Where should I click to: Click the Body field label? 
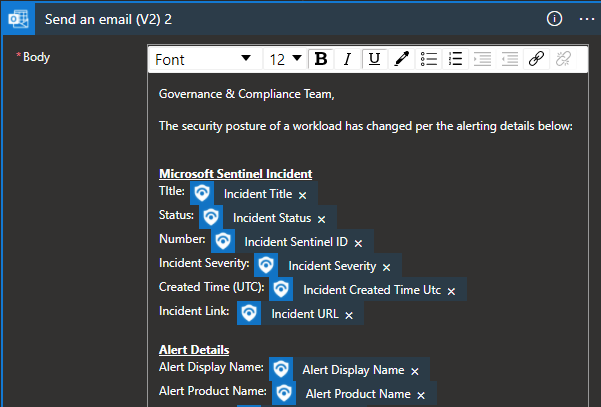pyautogui.click(x=36, y=57)
